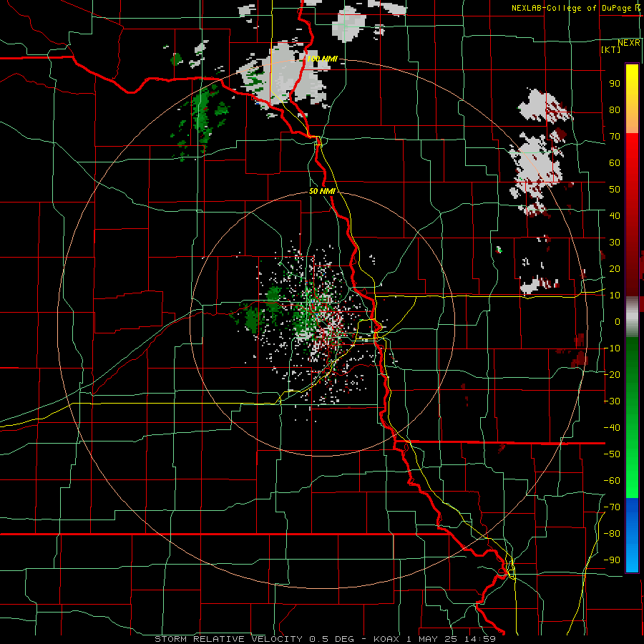Click the 100 NMI range ring label
This screenshot has height=644, width=644.
click(x=323, y=59)
